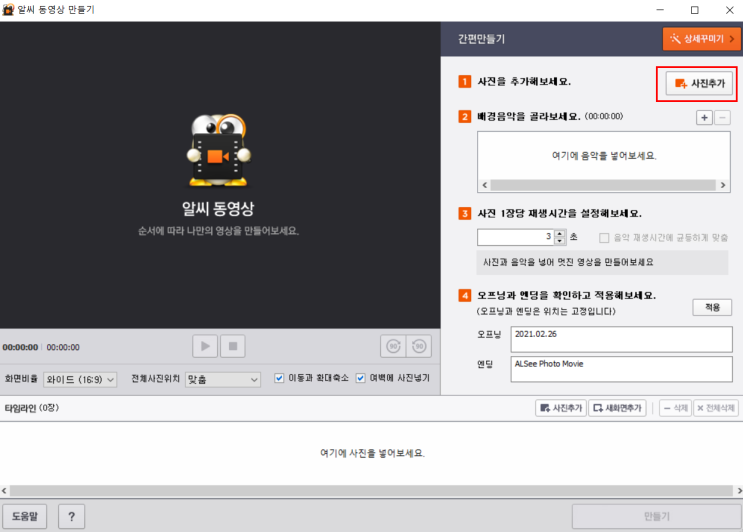Click the 엔딩 text field
The width and height of the screenshot is (743, 532).
[621, 369]
